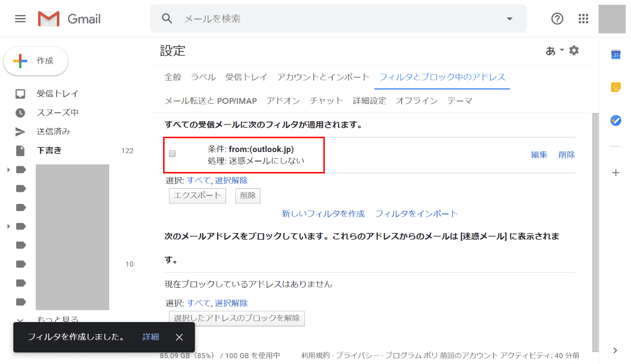Click the sent arrow icon

pyautogui.click(x=20, y=131)
